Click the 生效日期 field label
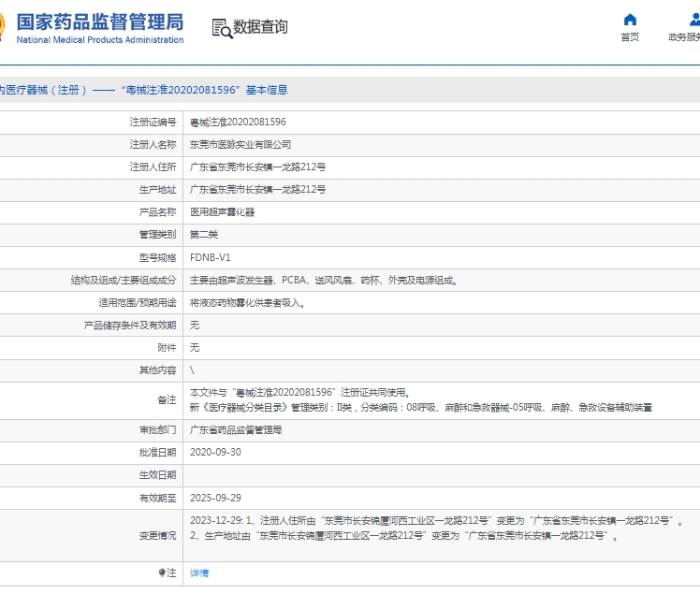 [157, 475]
